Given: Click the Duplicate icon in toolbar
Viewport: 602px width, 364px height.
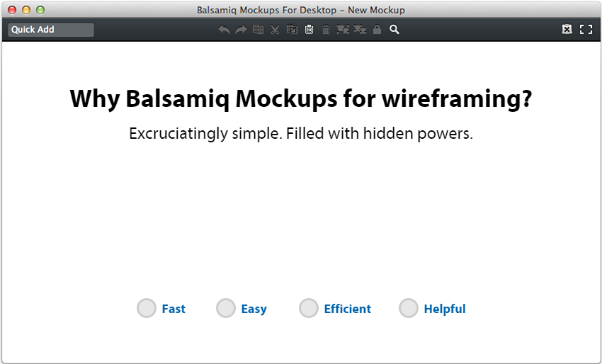Looking at the screenshot, I should [x=258, y=30].
